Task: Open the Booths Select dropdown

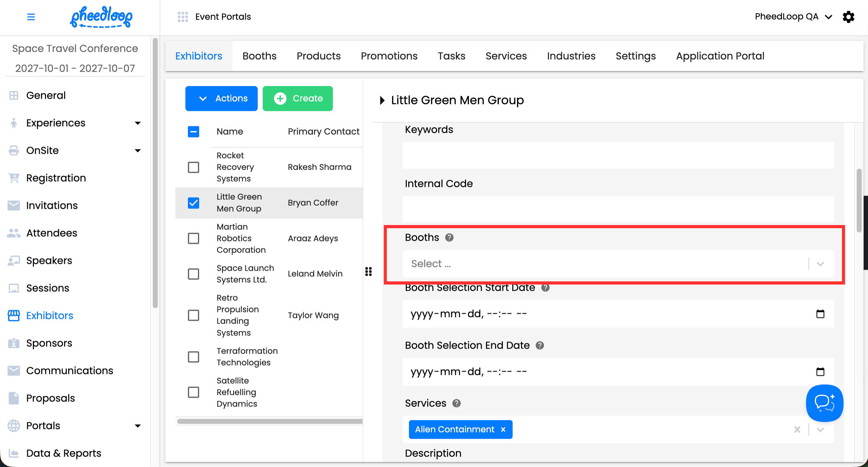Action: click(x=607, y=264)
